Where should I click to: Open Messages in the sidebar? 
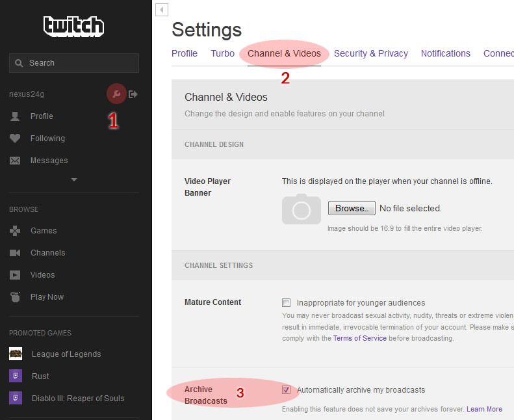[49, 161]
